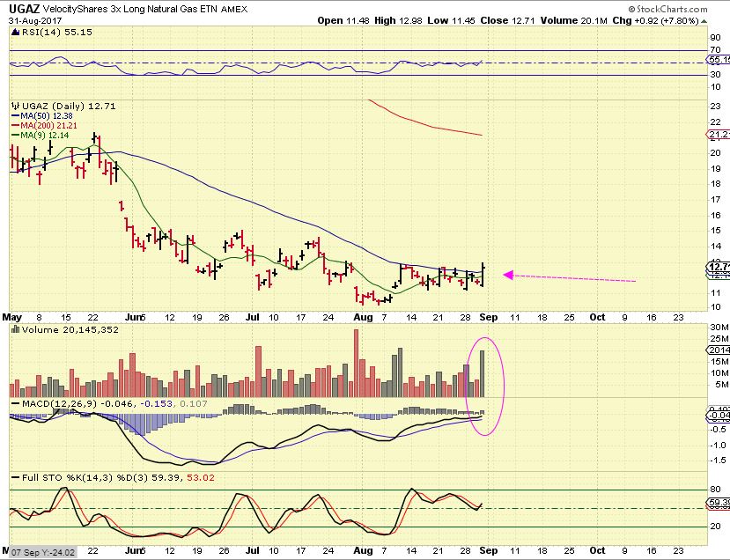The image size is (730, 560).
Task: Click the Volume 20.1M header value
Action: point(573,20)
